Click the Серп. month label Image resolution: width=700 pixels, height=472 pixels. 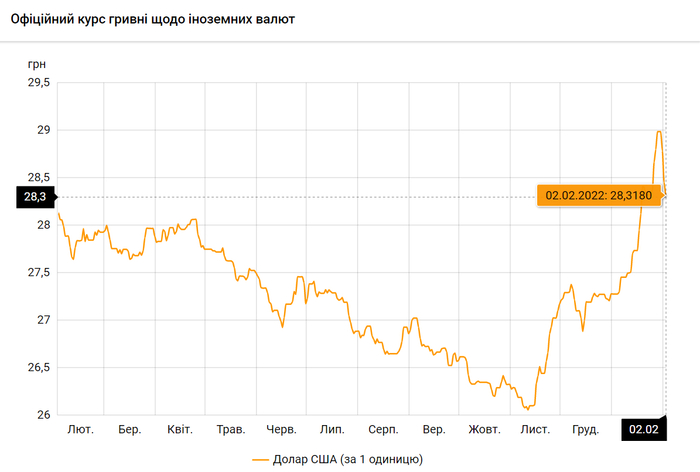click(x=383, y=430)
